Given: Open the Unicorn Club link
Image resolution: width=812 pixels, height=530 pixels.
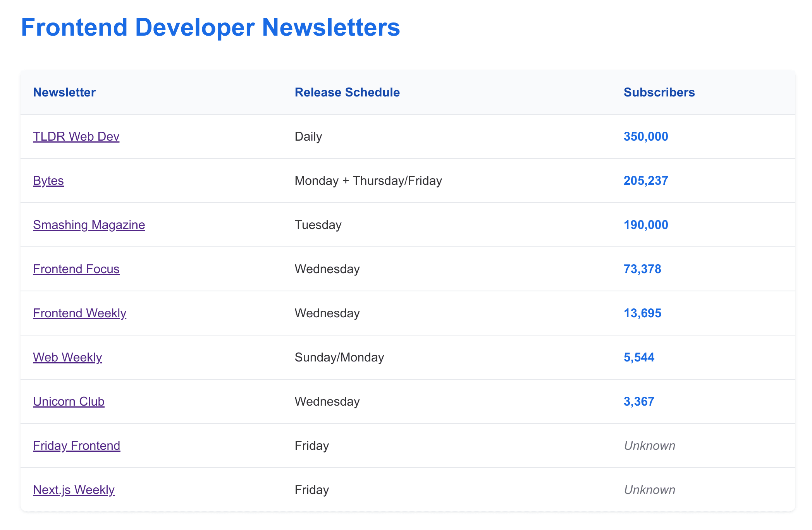Looking at the screenshot, I should 69,401.
